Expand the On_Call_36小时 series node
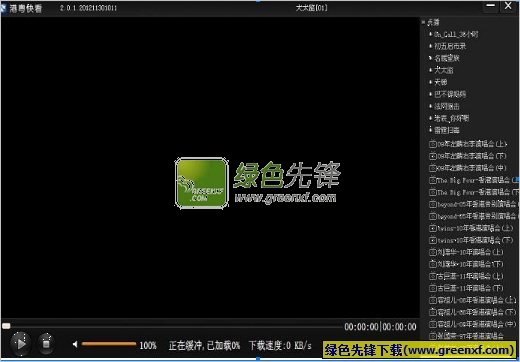Image resolution: width=520 pixels, height=362 pixels. [x=431, y=34]
